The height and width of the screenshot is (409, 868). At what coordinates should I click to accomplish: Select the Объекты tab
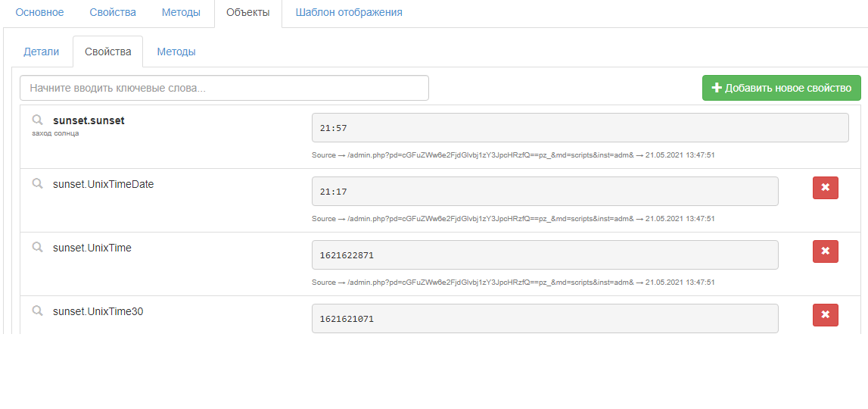[248, 12]
